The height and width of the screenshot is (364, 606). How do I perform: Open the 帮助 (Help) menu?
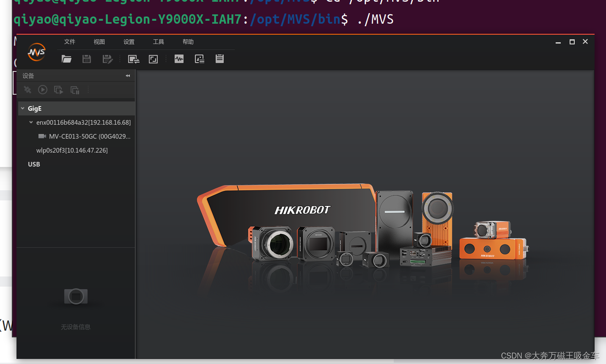pyautogui.click(x=188, y=42)
